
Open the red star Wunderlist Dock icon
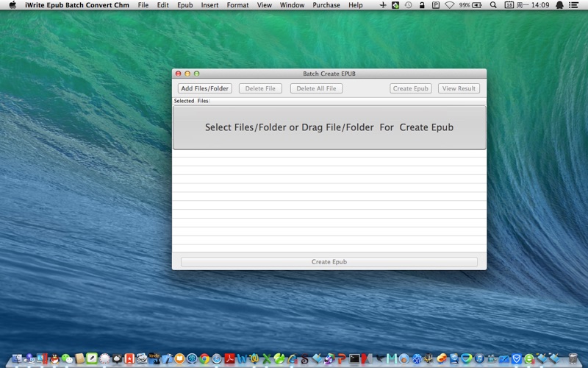tap(129, 358)
